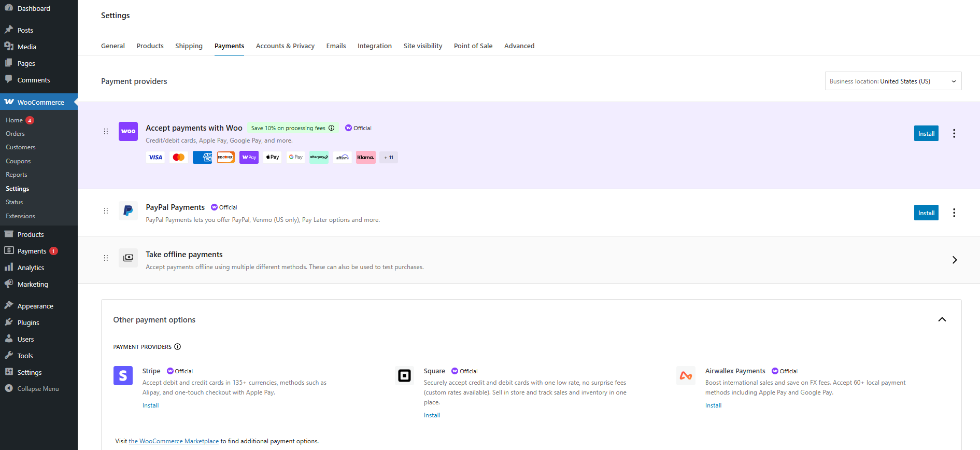Click the Airwallex logo icon
Screen dimensions: 980x450
686,375
